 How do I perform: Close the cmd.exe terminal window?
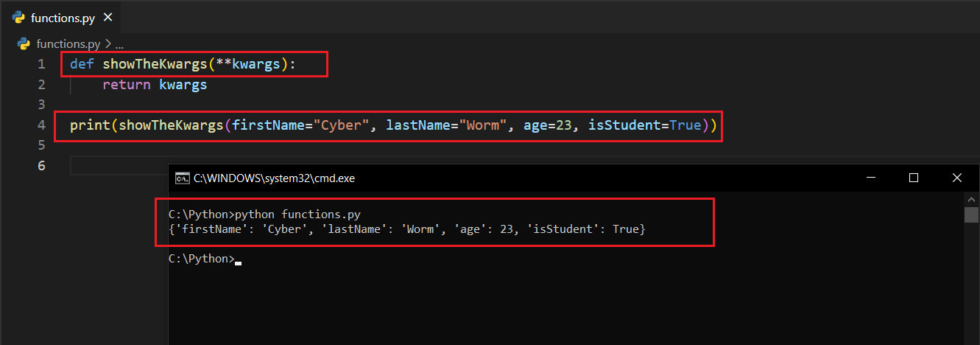pos(956,178)
